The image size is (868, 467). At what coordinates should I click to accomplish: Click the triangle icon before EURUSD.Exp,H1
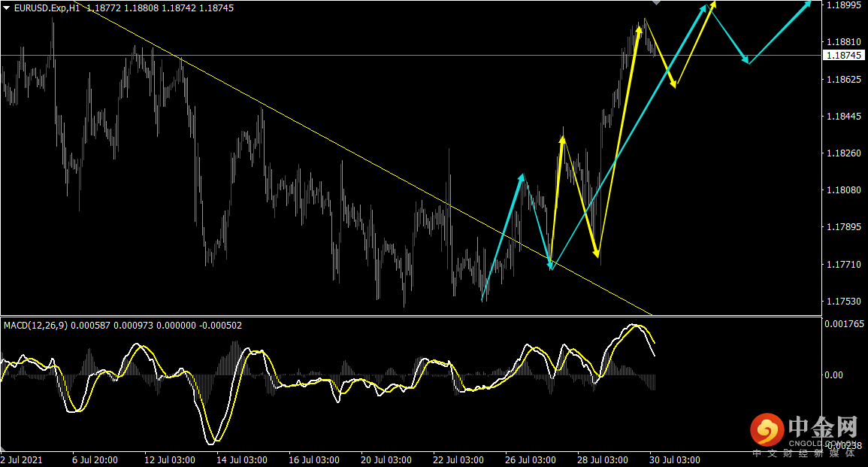6,8
